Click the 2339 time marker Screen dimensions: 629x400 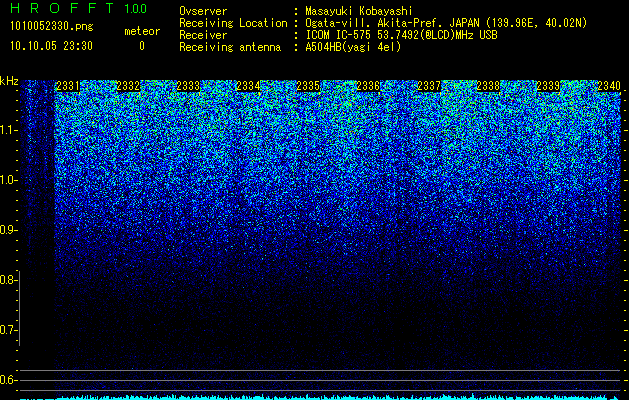[x=548, y=86]
